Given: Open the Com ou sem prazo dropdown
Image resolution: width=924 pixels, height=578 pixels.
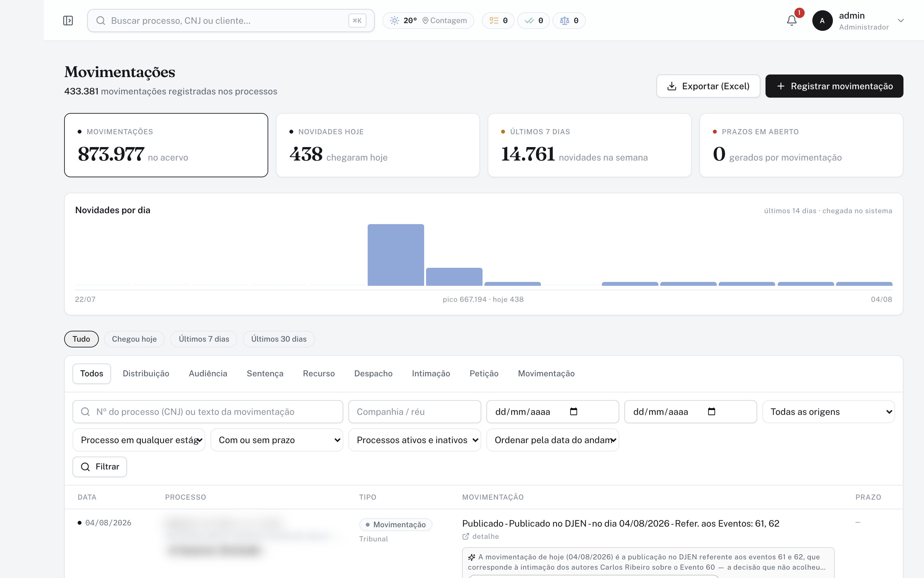Looking at the screenshot, I should tap(277, 440).
